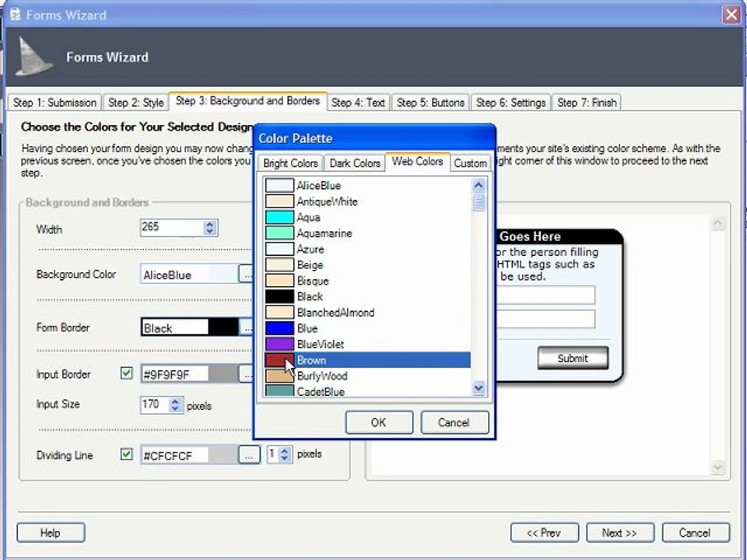Toggle the Dividing Line checkbox
The height and width of the screenshot is (560, 747).
tap(126, 454)
